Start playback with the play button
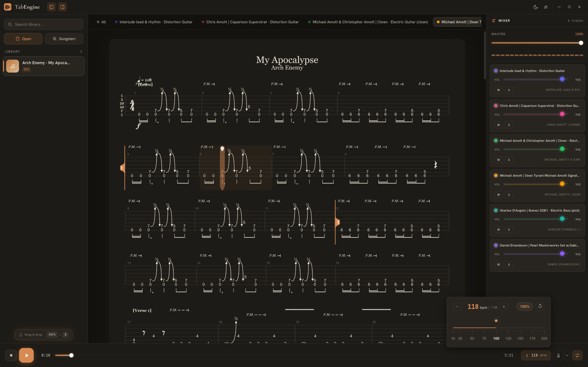The height and width of the screenshot is (367, 588). pyautogui.click(x=27, y=355)
